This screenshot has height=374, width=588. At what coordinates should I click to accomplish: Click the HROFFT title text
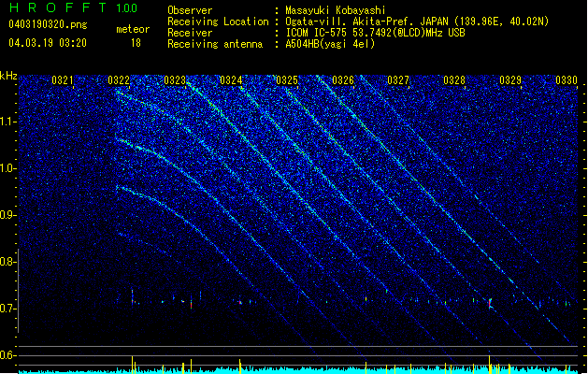click(x=58, y=7)
